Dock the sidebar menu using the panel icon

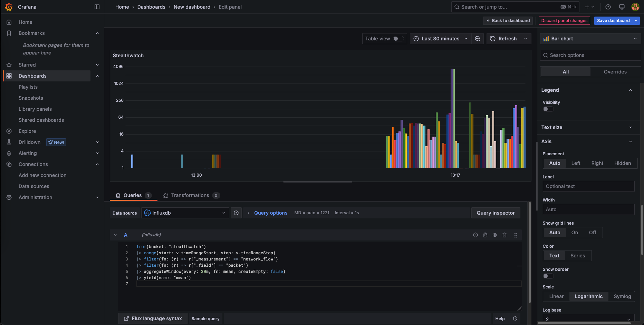click(97, 7)
